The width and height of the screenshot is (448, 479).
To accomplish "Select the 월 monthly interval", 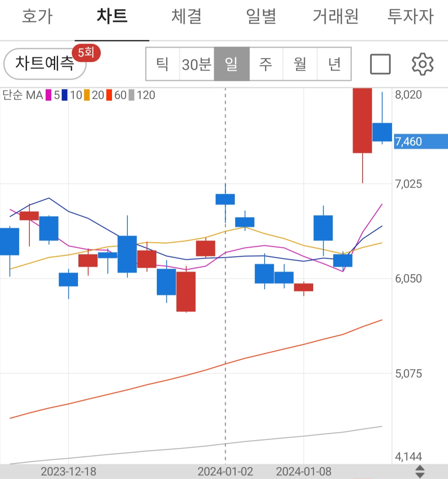I will coord(300,64).
